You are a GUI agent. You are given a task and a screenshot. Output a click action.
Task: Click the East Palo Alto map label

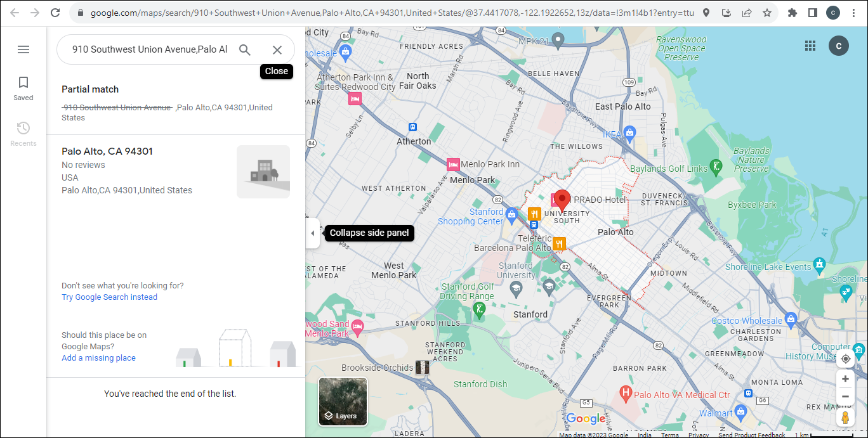point(623,106)
